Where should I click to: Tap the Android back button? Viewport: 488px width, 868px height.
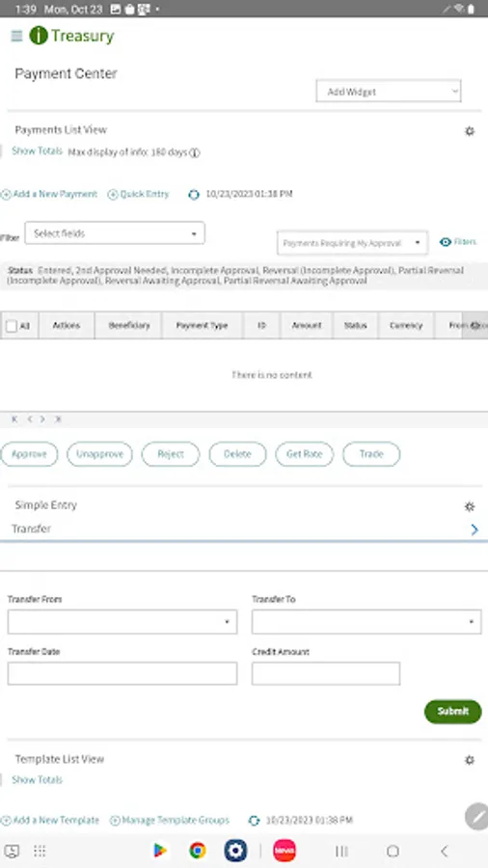point(444,851)
